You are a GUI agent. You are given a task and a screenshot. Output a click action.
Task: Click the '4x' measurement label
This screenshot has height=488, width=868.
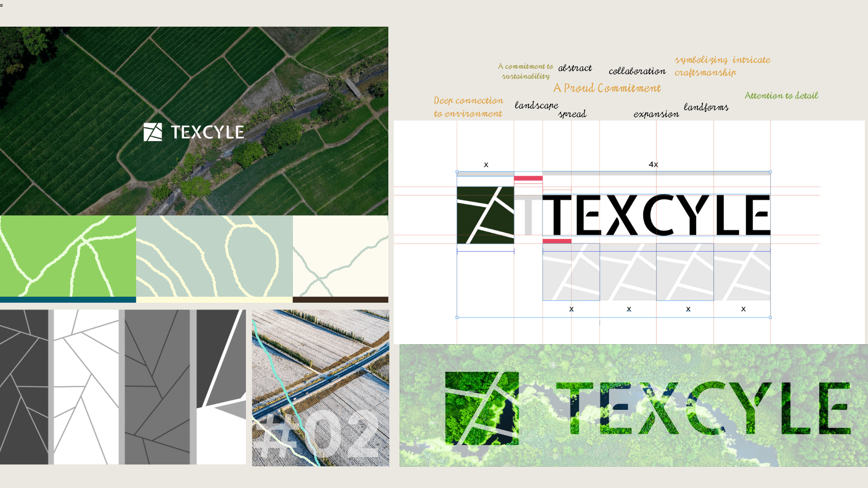[653, 164]
